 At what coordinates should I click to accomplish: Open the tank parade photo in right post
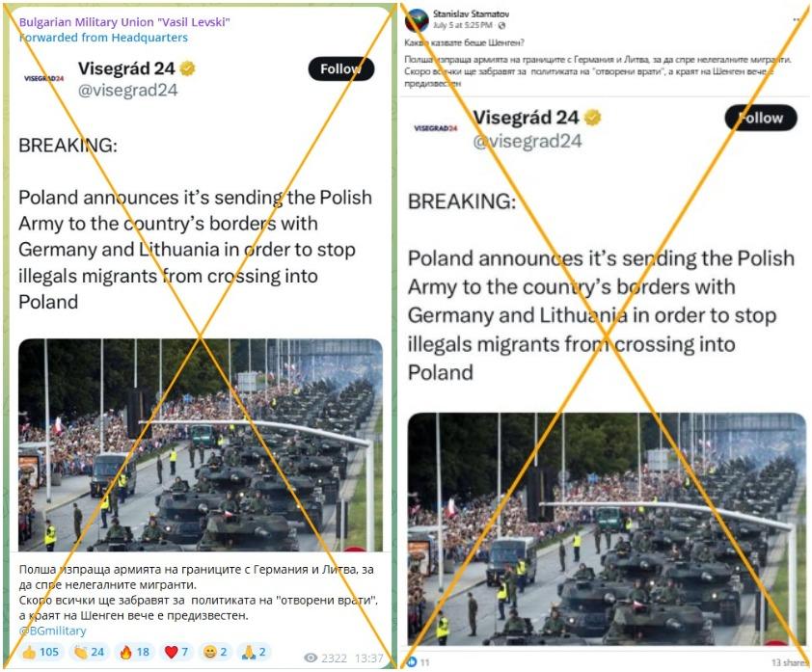point(607,529)
